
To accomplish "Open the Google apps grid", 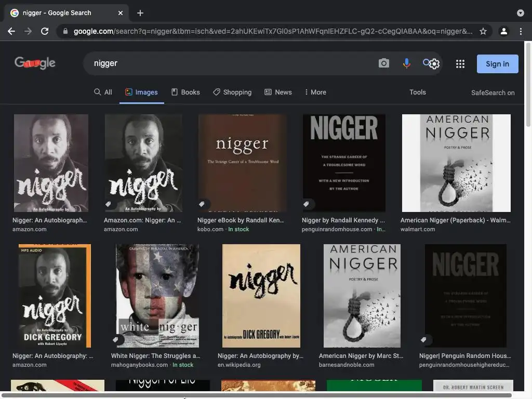I will tap(460, 64).
